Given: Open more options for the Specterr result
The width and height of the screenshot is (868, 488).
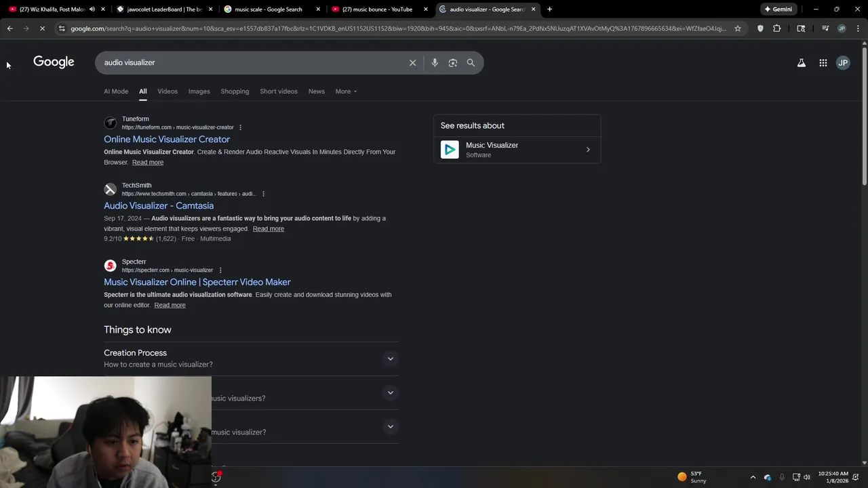Looking at the screenshot, I should (220, 270).
